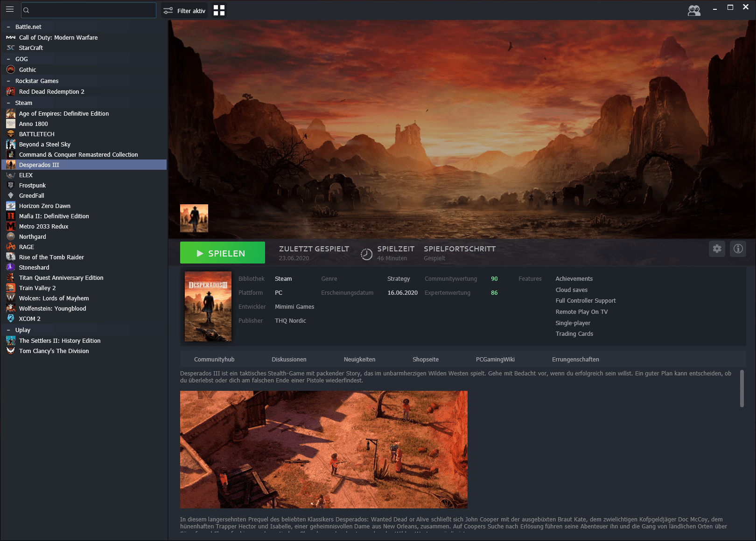
Task: Click the library search field
Action: pyautogui.click(x=89, y=10)
